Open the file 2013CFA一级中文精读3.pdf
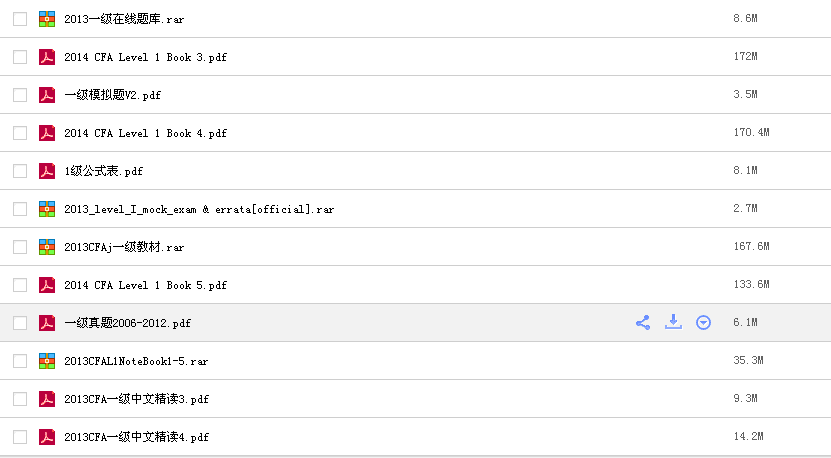The height and width of the screenshot is (458, 831). [x=136, y=399]
